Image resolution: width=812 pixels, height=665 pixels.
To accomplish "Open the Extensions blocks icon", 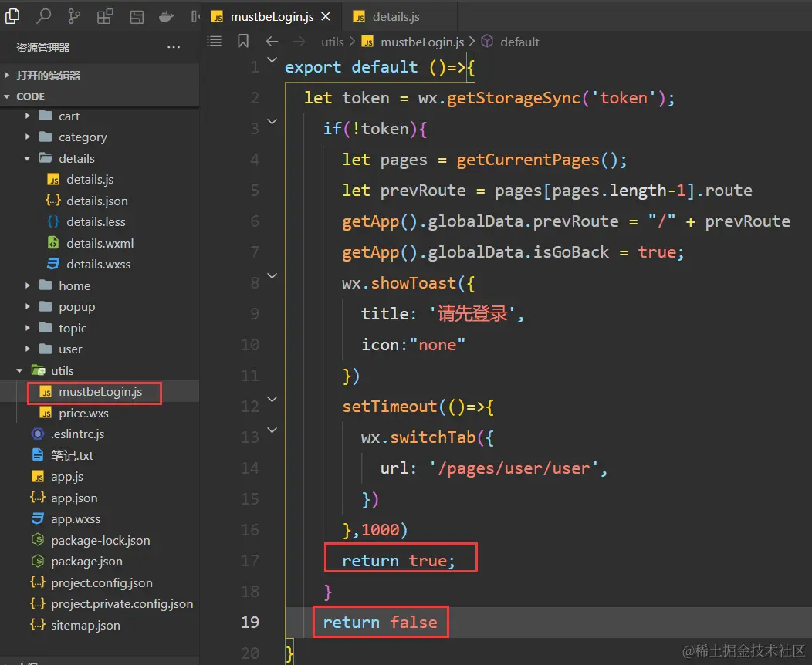I will [x=105, y=16].
